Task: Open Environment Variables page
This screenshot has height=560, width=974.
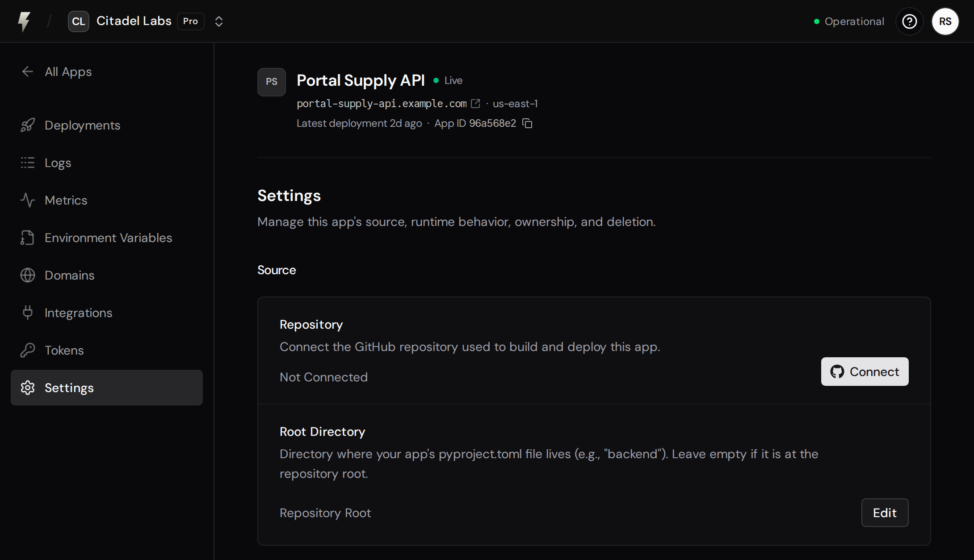Action: coord(107,238)
